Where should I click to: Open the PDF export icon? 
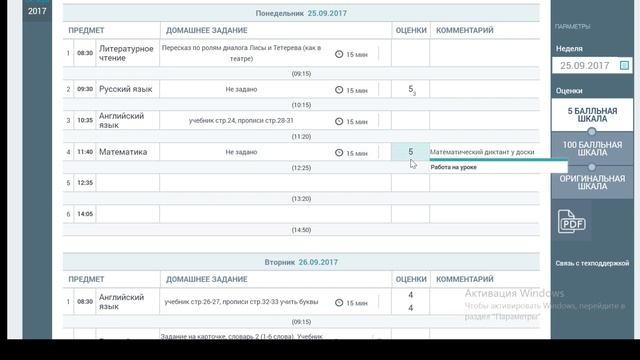pos(571,222)
